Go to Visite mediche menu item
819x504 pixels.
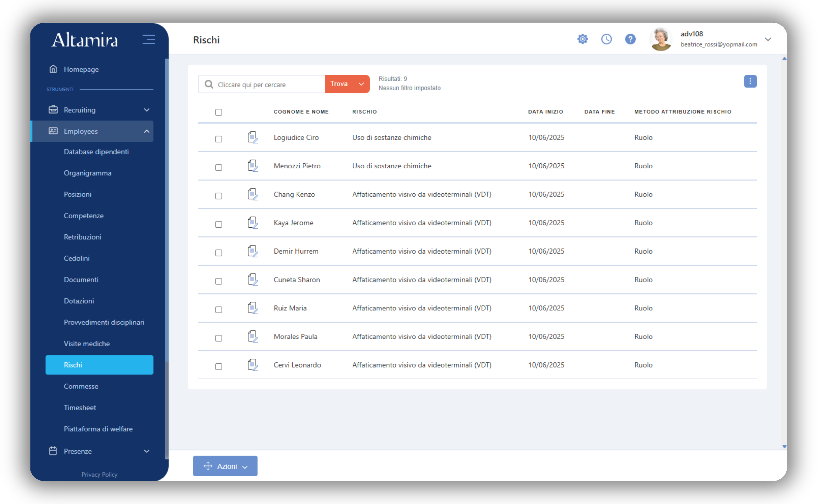[87, 343]
